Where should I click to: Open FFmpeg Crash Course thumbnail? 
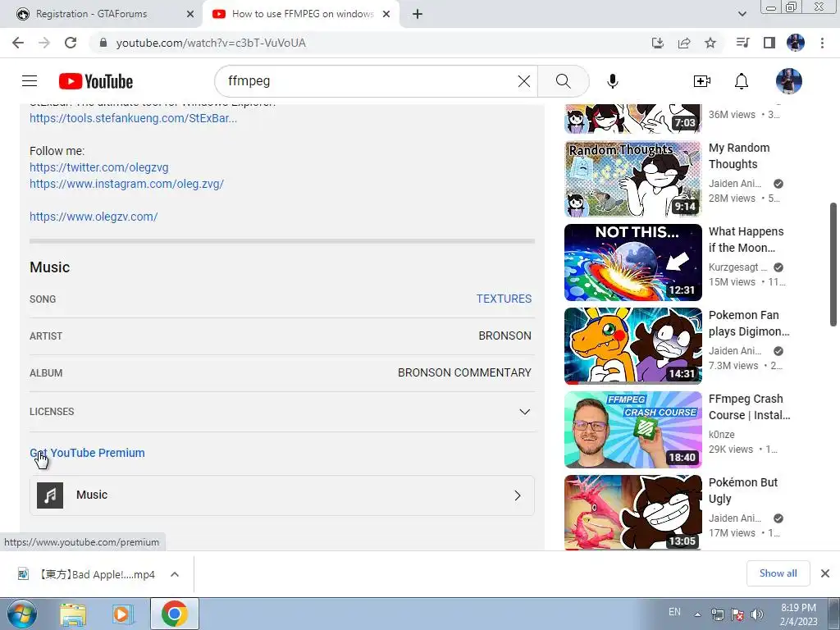[632, 430]
